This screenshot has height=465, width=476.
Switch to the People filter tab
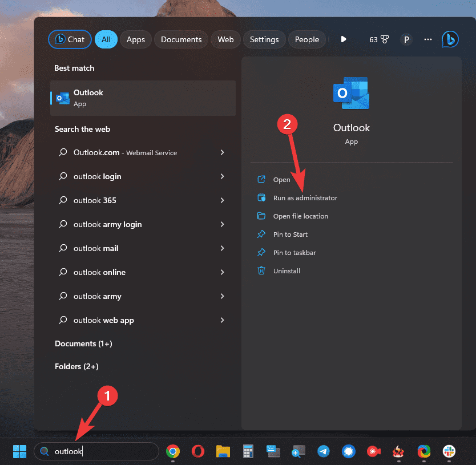coord(307,39)
